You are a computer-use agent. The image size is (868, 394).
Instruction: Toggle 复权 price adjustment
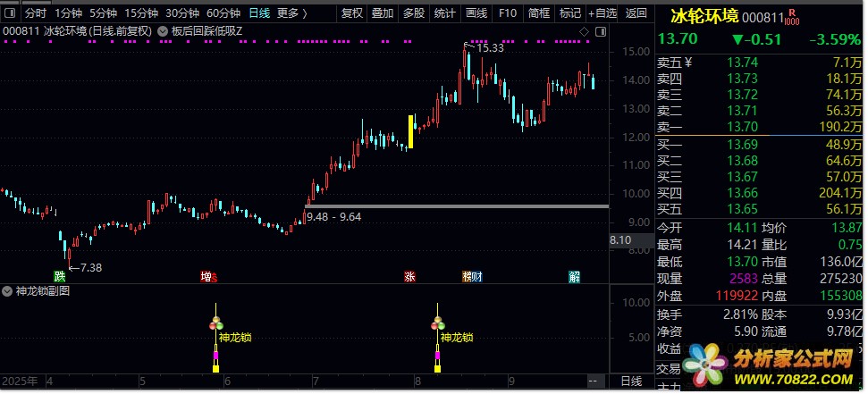[x=352, y=13]
